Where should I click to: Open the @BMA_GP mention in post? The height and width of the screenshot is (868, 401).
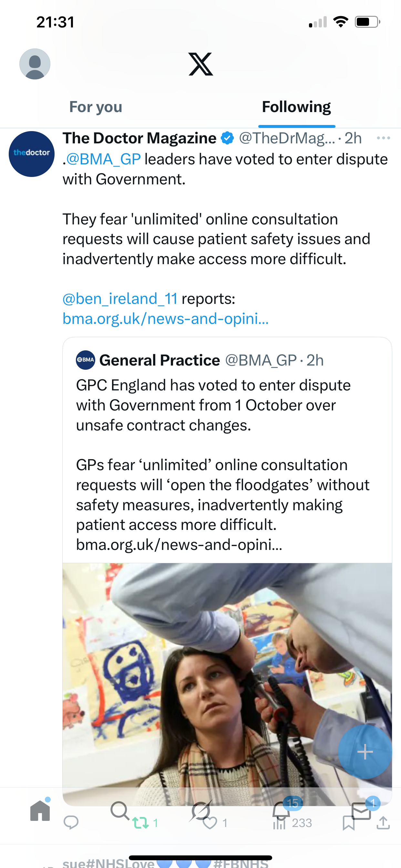click(103, 159)
